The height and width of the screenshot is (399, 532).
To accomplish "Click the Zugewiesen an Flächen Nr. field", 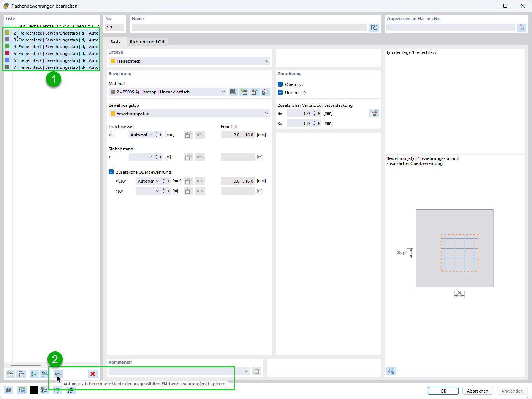I will (x=450, y=27).
